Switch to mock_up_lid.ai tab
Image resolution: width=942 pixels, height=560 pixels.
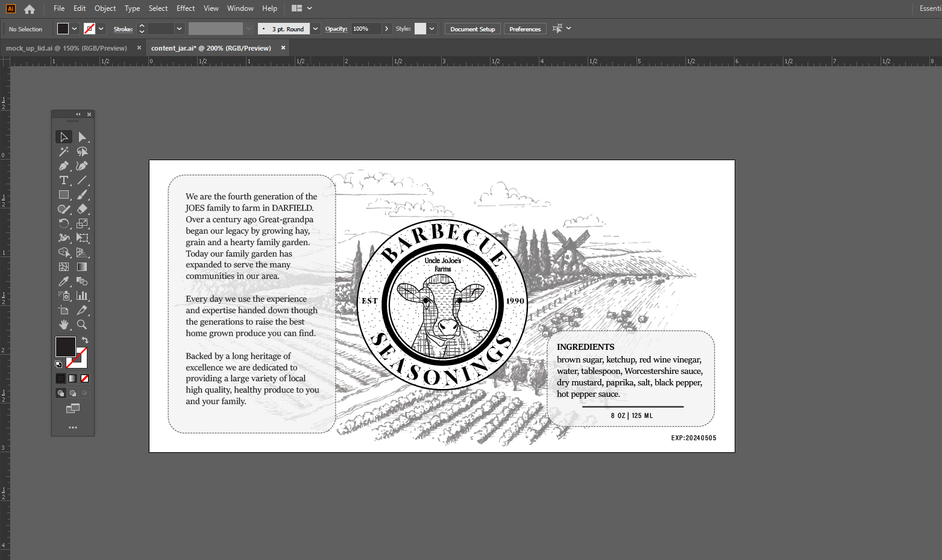[66, 48]
